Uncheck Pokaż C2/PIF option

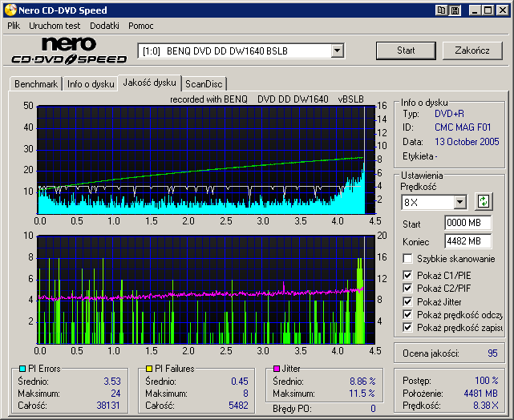(x=407, y=289)
